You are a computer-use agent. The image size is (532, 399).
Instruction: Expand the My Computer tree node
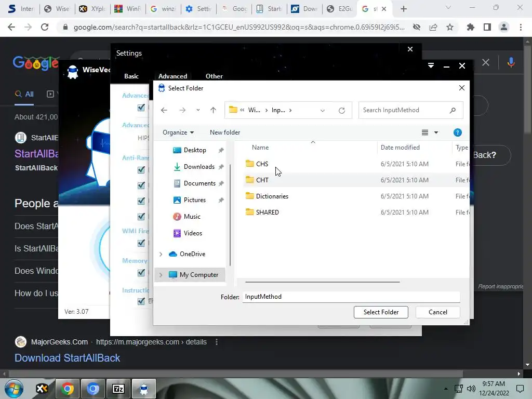pos(161,275)
